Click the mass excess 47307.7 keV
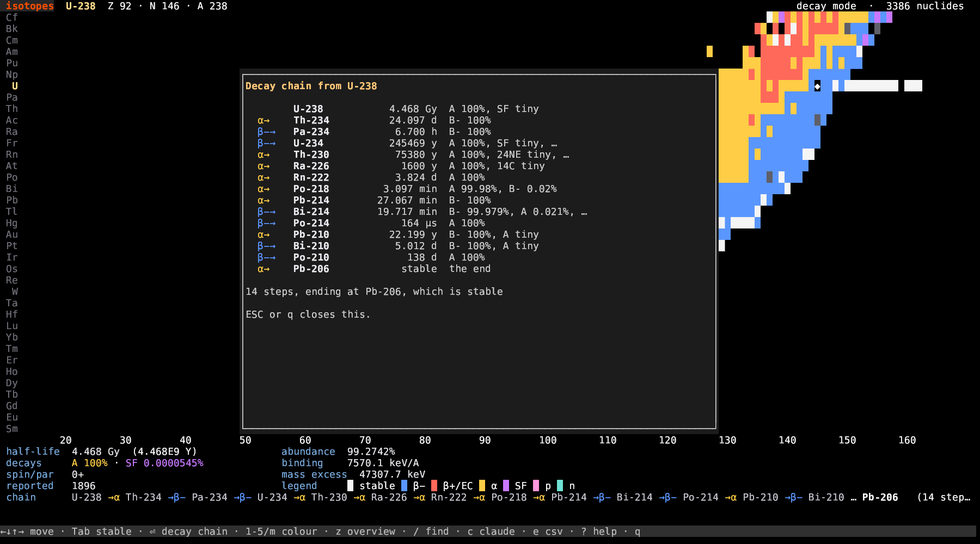Image resolution: width=980 pixels, height=544 pixels. [392, 474]
